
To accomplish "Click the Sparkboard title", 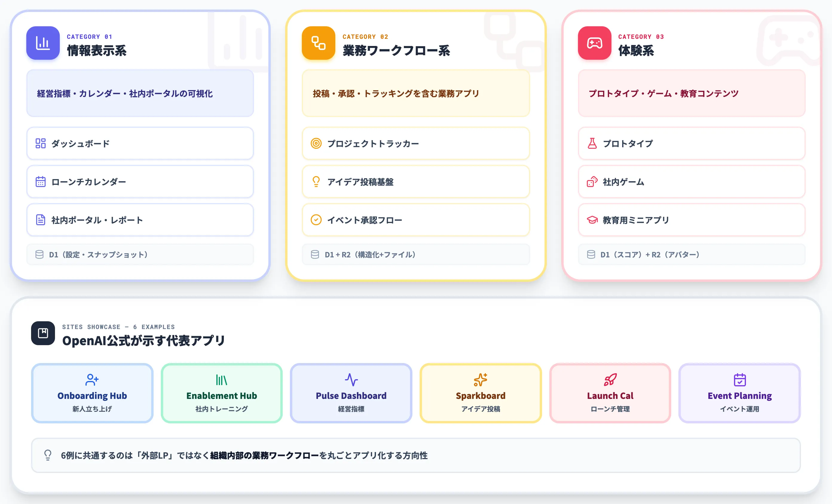I will tap(481, 396).
